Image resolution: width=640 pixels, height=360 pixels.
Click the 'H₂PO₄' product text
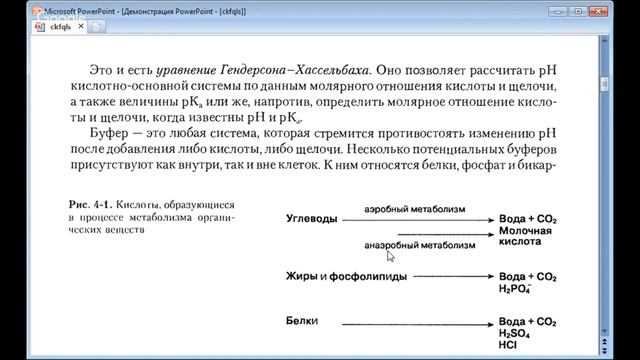coord(515,289)
